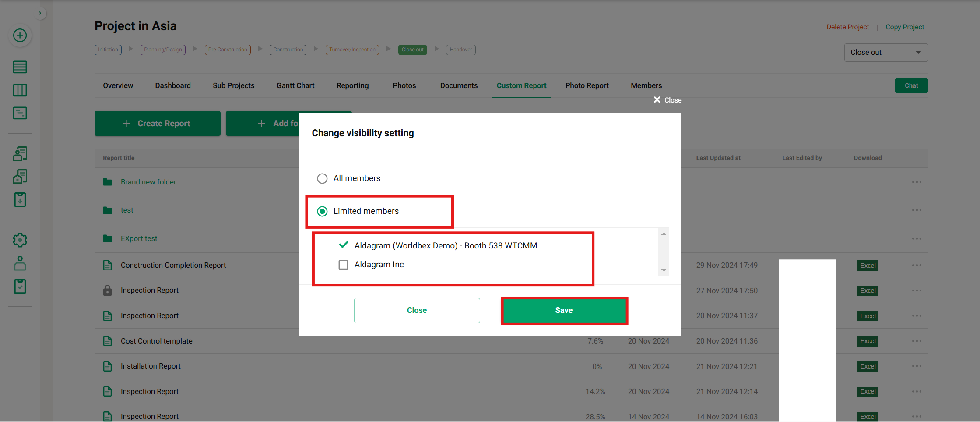This screenshot has width=980, height=422.
Task: Expand the sidebar with chevron arrow
Action: 40,13
